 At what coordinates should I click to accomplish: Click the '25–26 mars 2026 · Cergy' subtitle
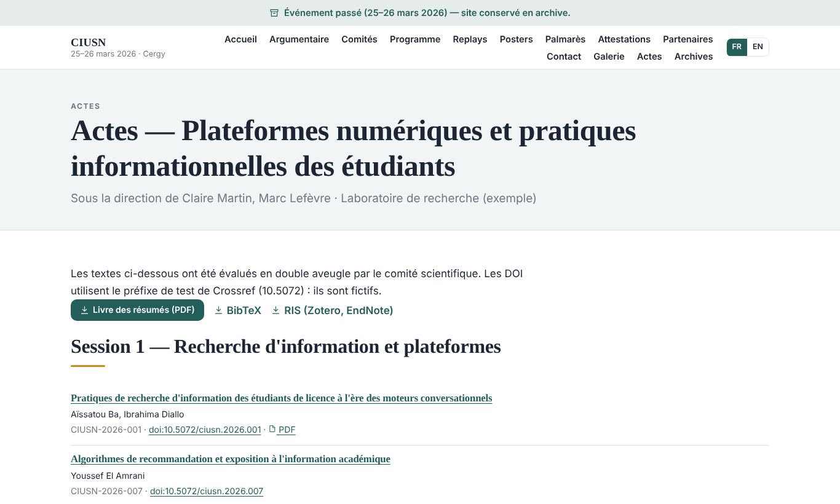(x=118, y=53)
